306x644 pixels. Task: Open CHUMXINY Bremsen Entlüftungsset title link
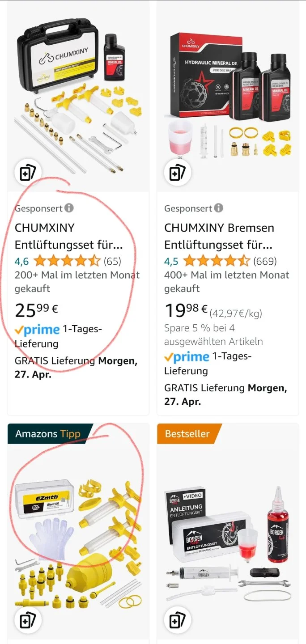[218, 236]
